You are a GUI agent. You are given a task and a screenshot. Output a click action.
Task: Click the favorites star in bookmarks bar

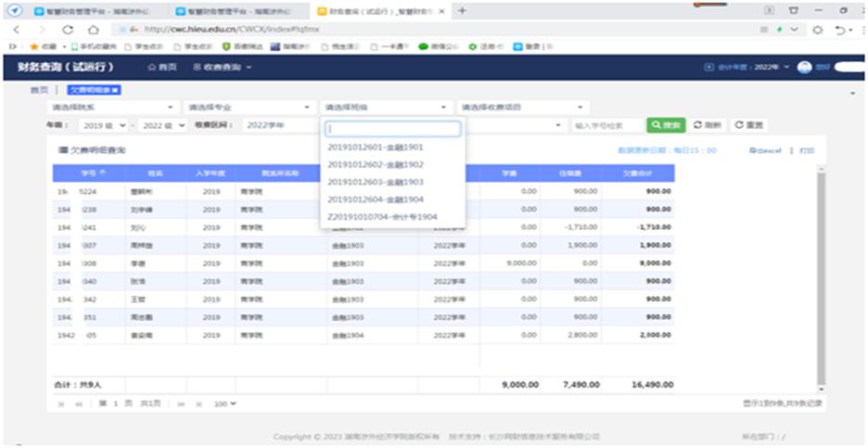pyautogui.click(x=34, y=47)
